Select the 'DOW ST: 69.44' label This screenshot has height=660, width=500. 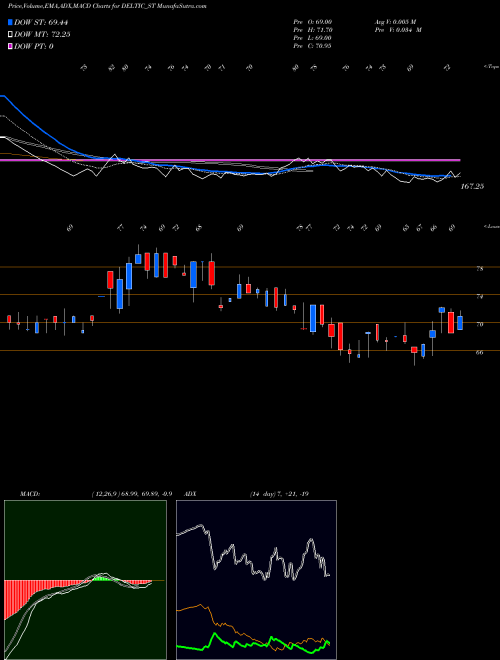41,22
